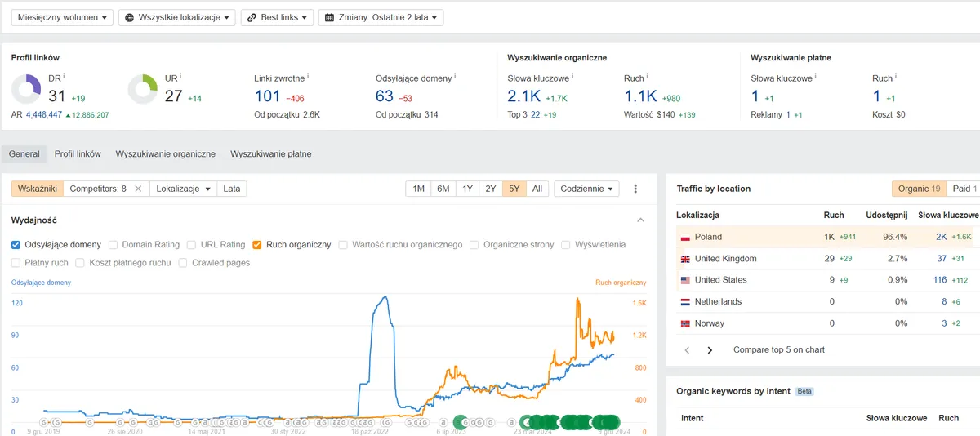This screenshot has width=980, height=436.
Task: Enable the Domain Rating checkbox
Action: [x=114, y=244]
